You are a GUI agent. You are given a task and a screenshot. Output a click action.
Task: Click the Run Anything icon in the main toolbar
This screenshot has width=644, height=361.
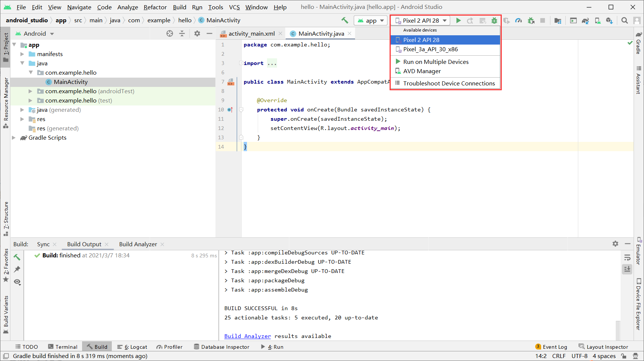(573, 20)
